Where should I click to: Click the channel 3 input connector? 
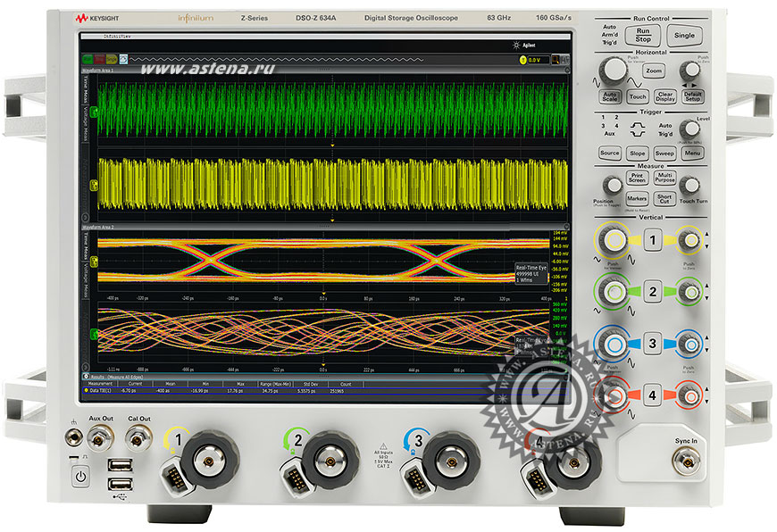(x=451, y=461)
